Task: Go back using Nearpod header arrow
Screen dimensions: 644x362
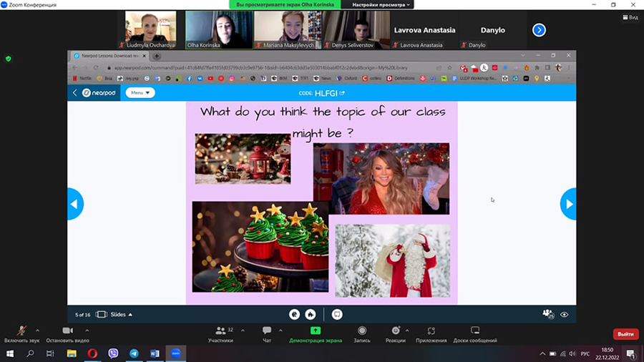Action: tap(74, 93)
